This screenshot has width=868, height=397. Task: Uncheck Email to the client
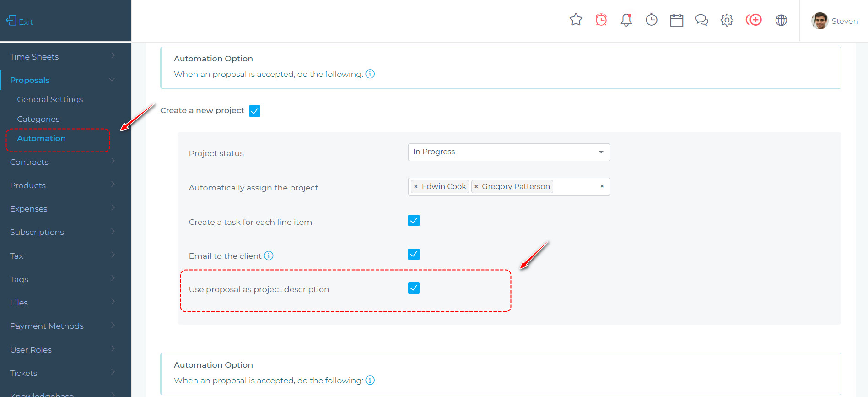[413, 254]
